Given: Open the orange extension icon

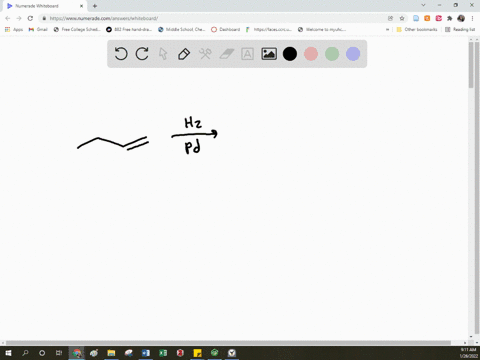Looking at the screenshot, I should pyautogui.click(x=427, y=18).
